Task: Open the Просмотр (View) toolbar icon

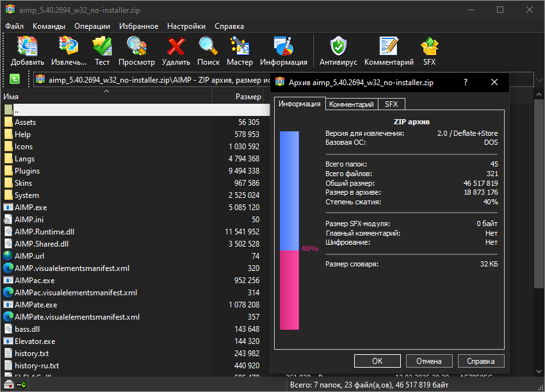Action: 136,46
